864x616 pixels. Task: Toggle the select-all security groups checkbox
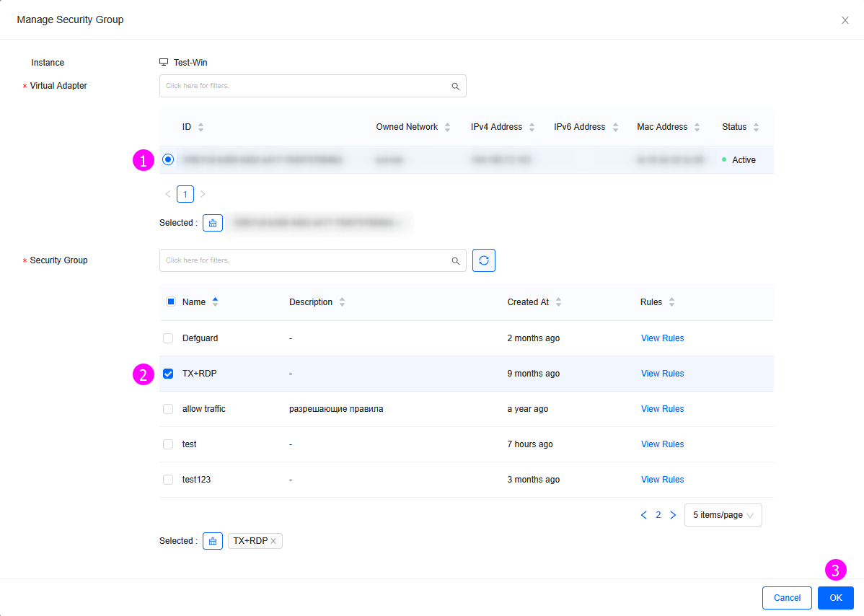[x=171, y=302]
